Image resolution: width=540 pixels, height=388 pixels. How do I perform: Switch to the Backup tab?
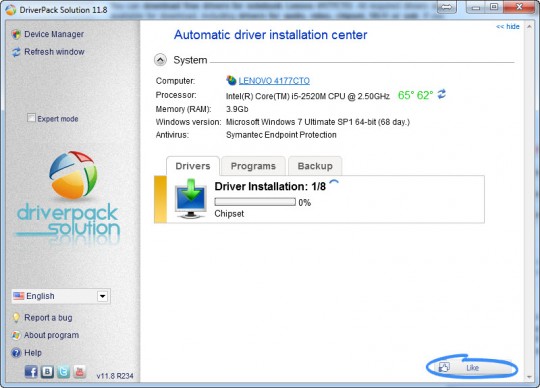(315, 166)
